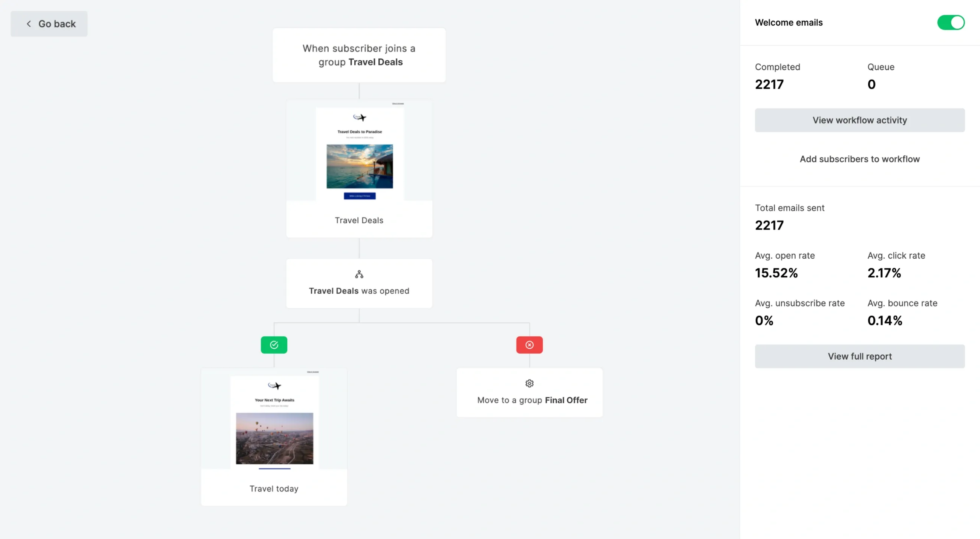The image size is (980, 539).
Task: Click the red cancel condition icon
Action: (529, 345)
